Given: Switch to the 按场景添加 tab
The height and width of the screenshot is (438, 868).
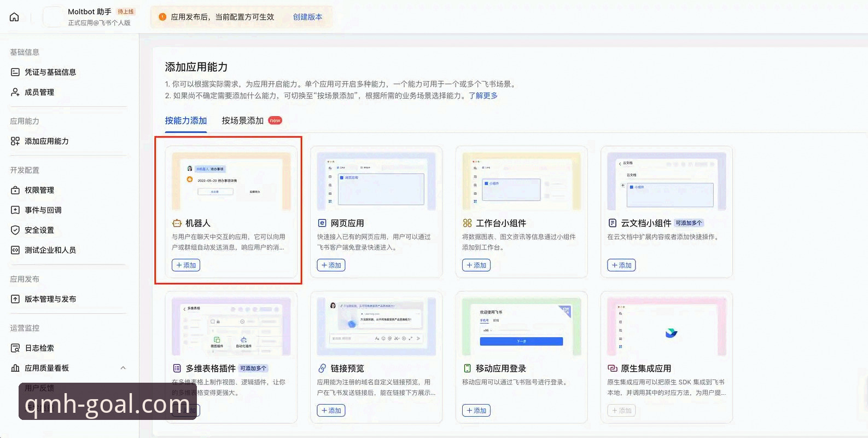Looking at the screenshot, I should coord(242,120).
